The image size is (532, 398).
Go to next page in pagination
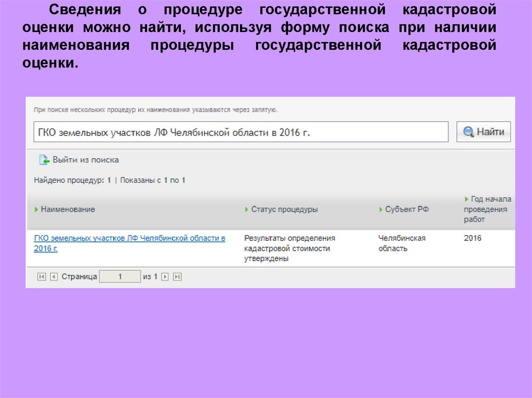point(165,277)
